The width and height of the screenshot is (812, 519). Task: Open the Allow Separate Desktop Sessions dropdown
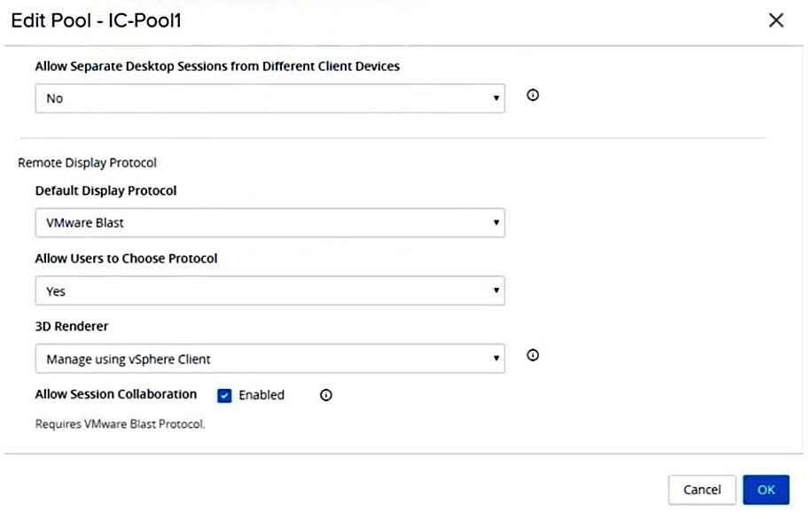tap(269, 98)
